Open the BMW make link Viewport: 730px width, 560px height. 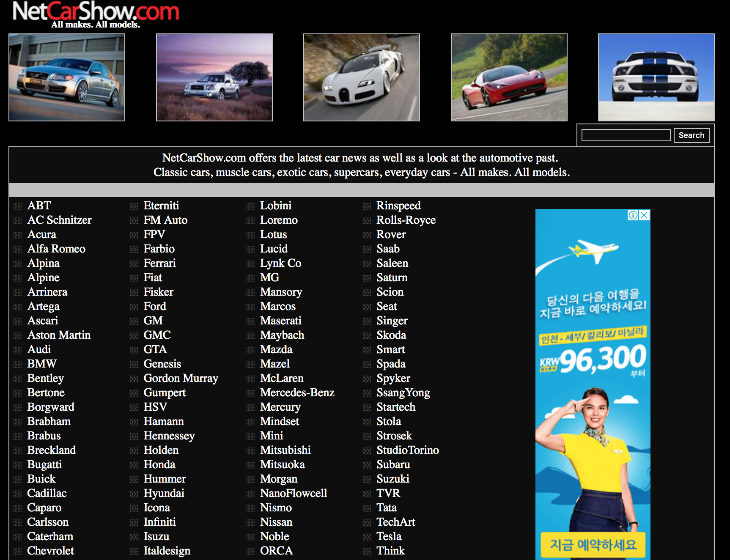click(42, 364)
